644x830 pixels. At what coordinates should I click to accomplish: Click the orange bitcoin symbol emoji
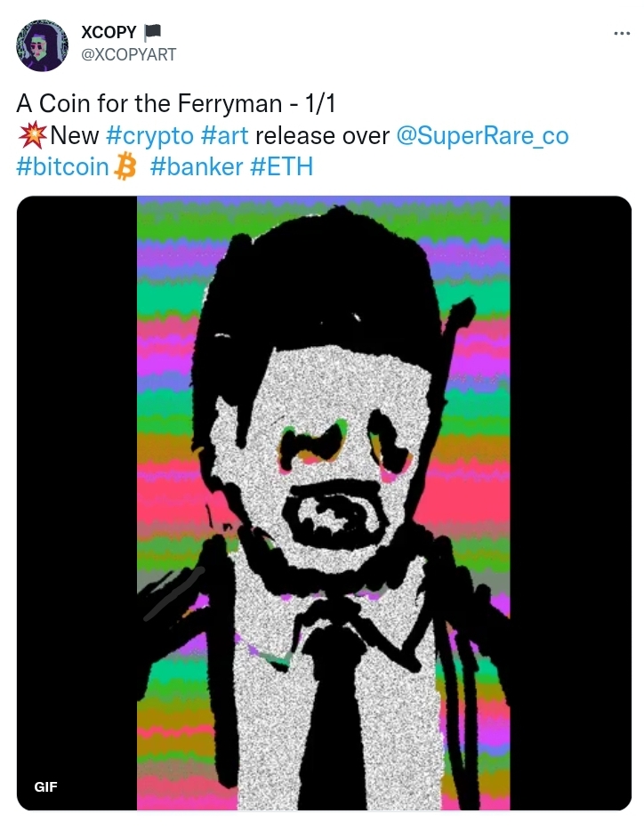[x=126, y=166]
